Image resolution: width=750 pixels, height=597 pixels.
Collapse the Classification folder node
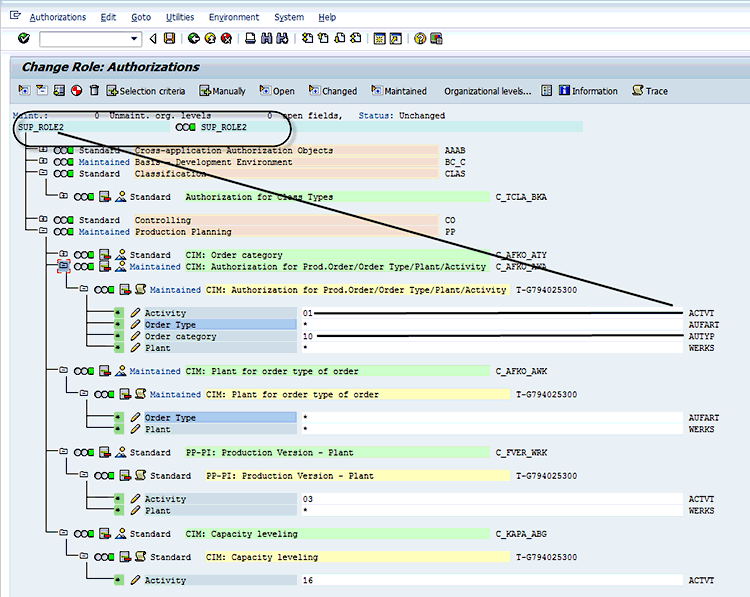click(43, 172)
